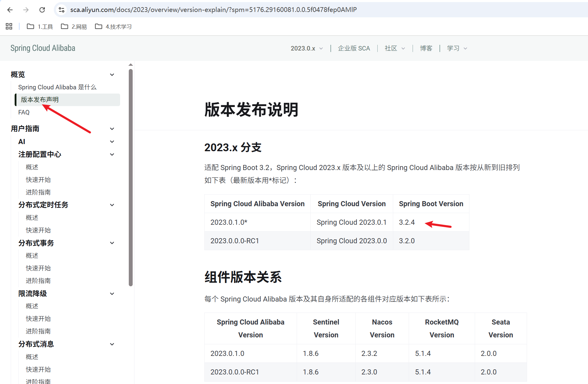The width and height of the screenshot is (588, 384).
Task: Open the 2.网易 bookmark folder
Action: (x=74, y=27)
